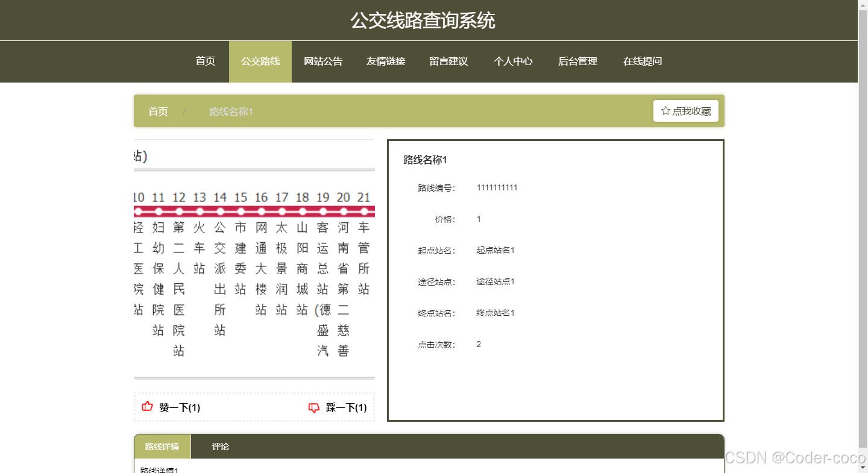Screen dimensions: 868x473
Task: Go to 网站公告 in the navigation bar
Action: point(323,61)
